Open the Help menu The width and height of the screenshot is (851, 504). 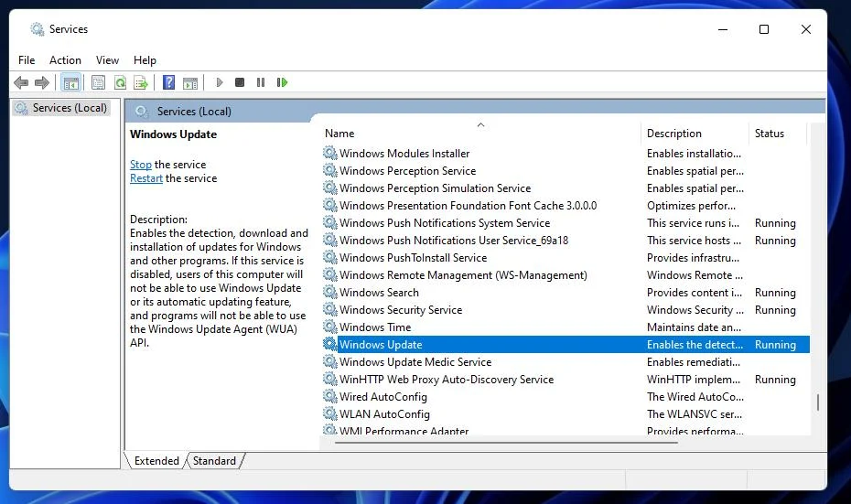[x=145, y=60]
